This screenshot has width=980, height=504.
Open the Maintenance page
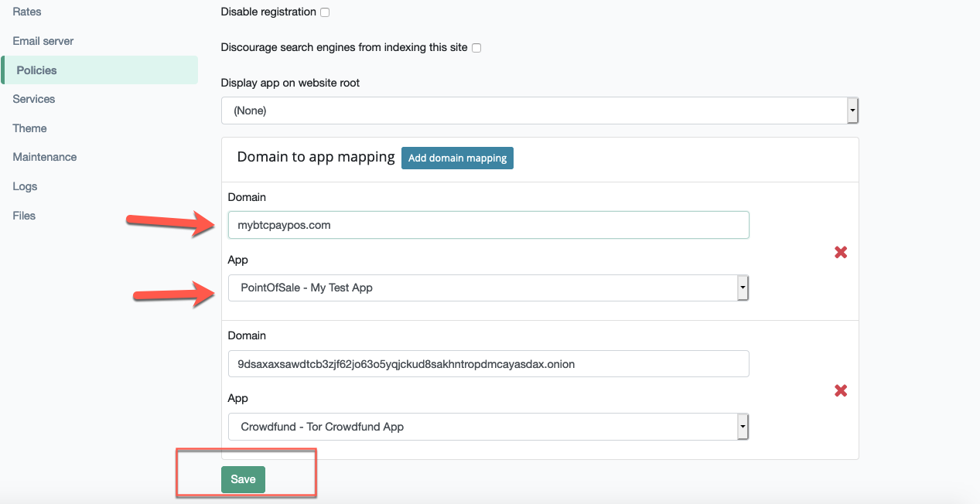(x=45, y=157)
